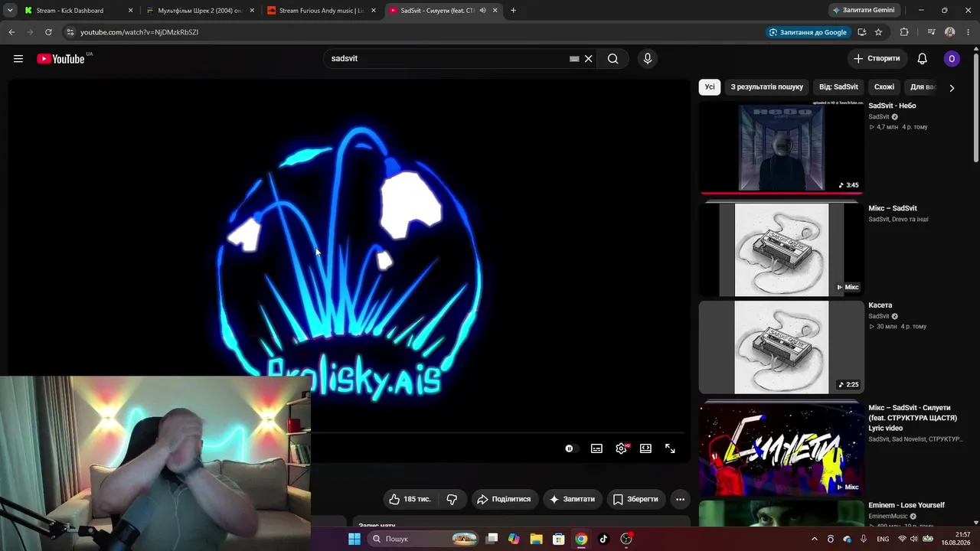Open the on-screen keyboard in search box
The image size is (980, 551).
574,59
